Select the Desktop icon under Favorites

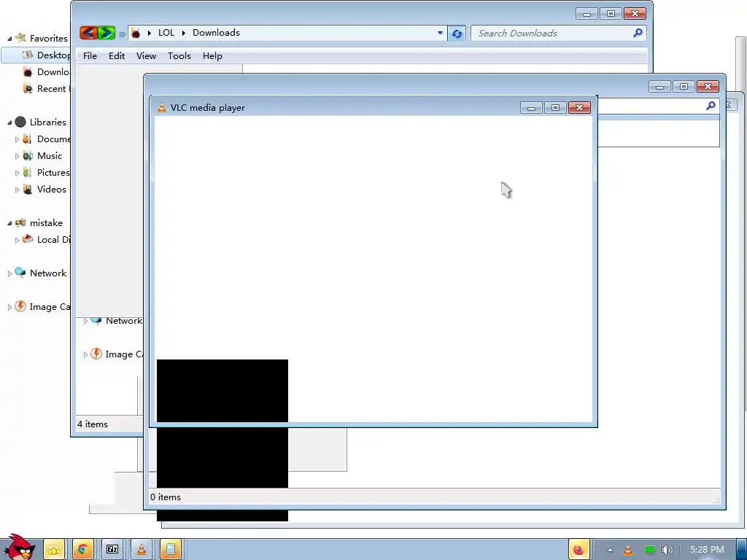28,55
